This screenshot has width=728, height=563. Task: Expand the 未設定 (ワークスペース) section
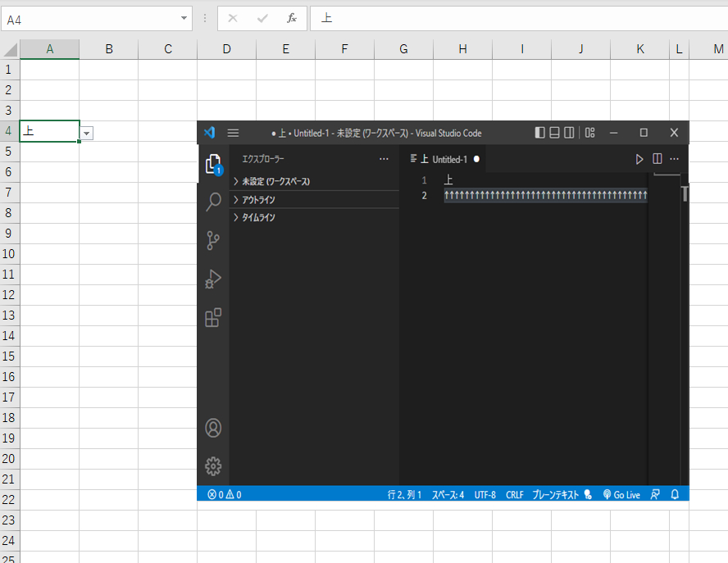point(275,182)
